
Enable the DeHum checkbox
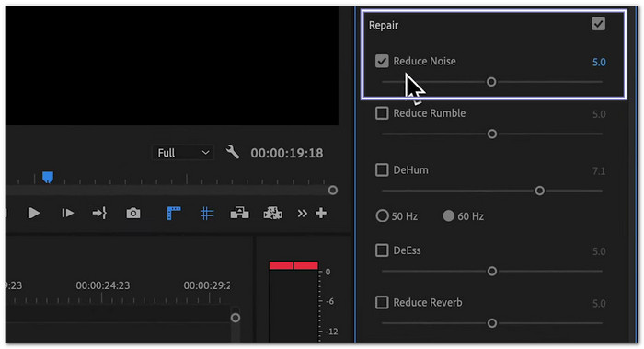click(x=382, y=169)
